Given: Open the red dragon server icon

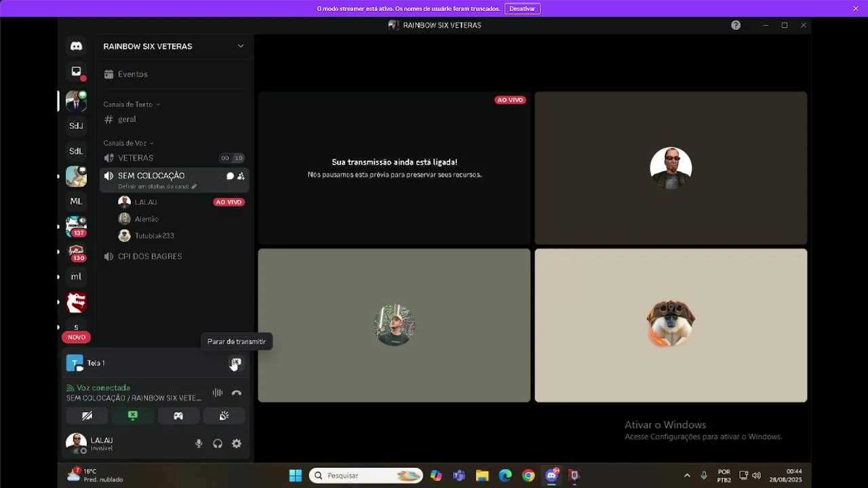Looking at the screenshot, I should click(x=76, y=302).
